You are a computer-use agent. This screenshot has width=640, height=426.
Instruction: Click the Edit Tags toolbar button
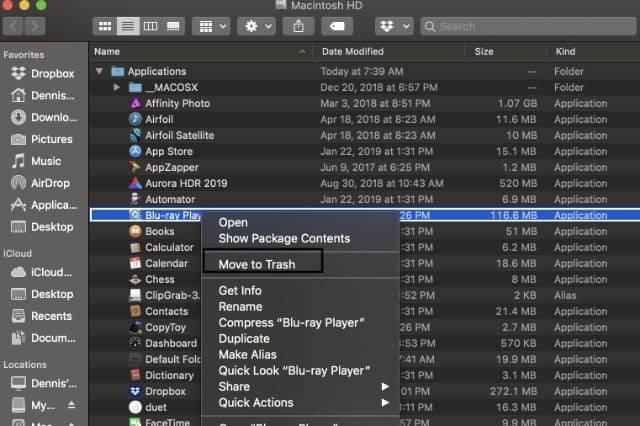[x=339, y=26]
